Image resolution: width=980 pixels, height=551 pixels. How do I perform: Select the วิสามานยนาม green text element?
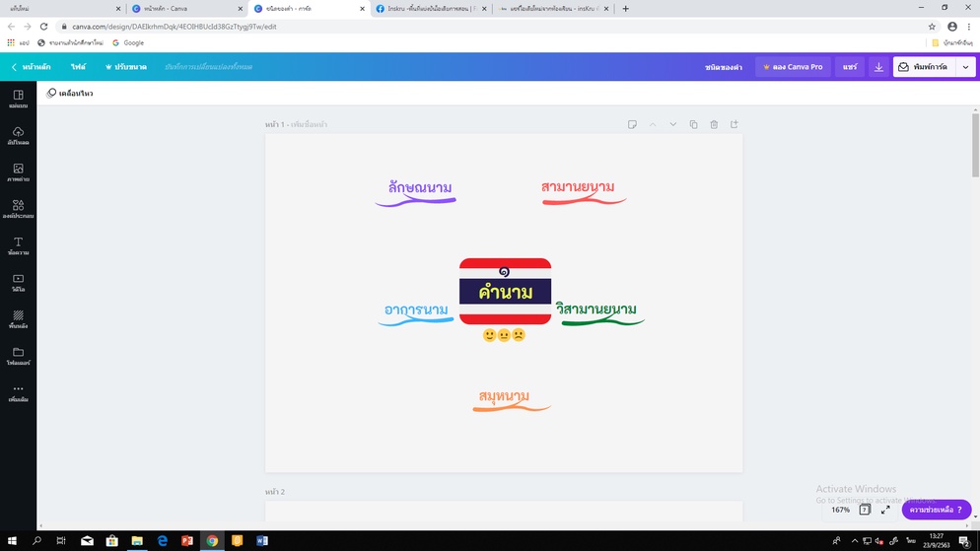point(595,310)
